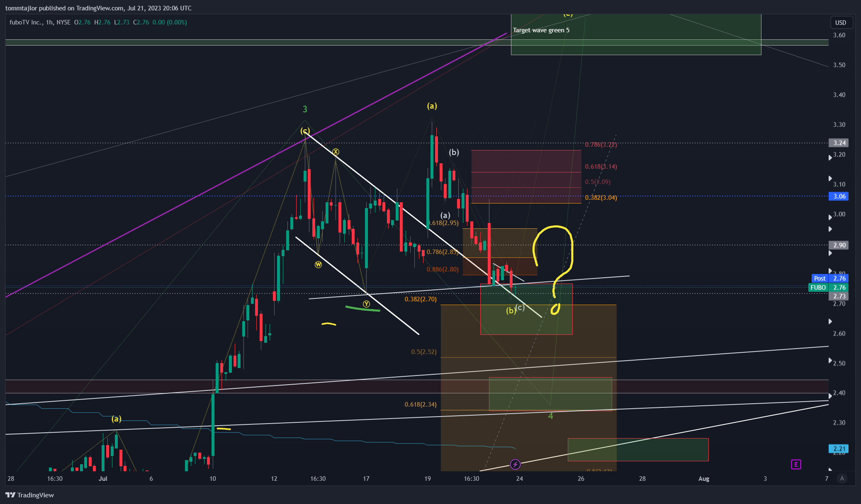This screenshot has width=861, height=504.
Task: Select the Fibonacci label 0.5(2.52)
Action: (x=424, y=352)
